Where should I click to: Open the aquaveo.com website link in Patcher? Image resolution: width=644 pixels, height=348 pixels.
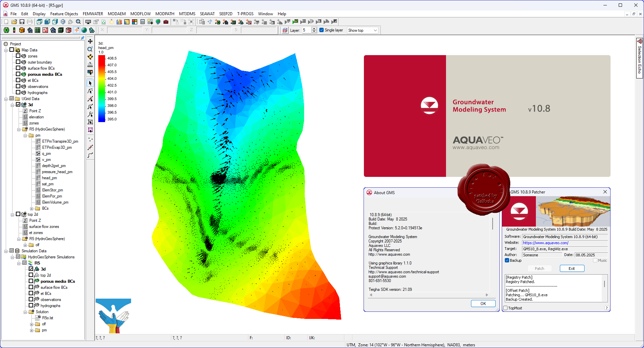(546, 243)
